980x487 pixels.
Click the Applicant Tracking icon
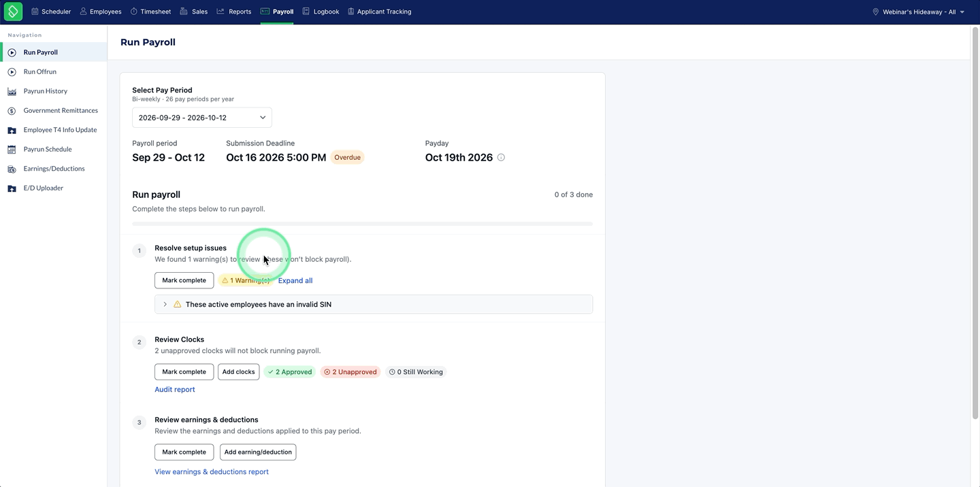(351, 12)
